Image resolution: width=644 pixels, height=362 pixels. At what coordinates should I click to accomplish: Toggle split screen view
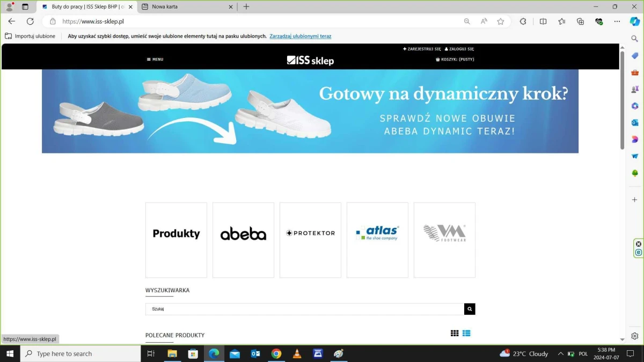click(x=543, y=21)
